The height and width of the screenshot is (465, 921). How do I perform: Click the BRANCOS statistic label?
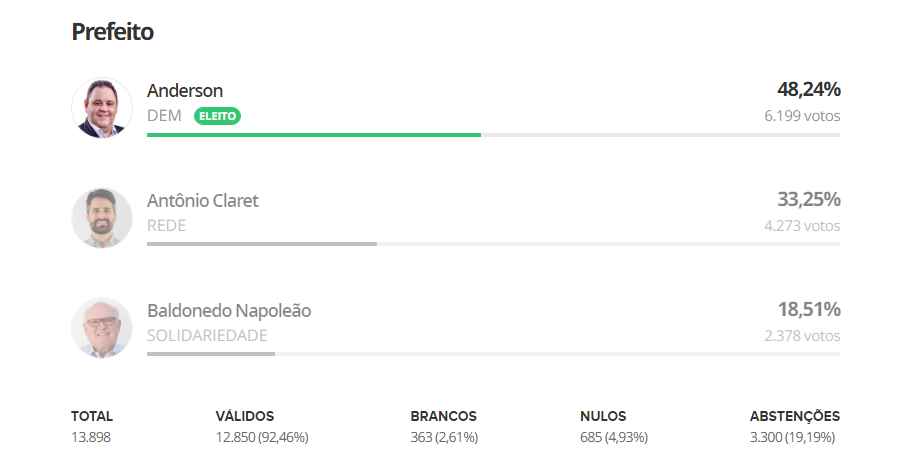tap(443, 416)
